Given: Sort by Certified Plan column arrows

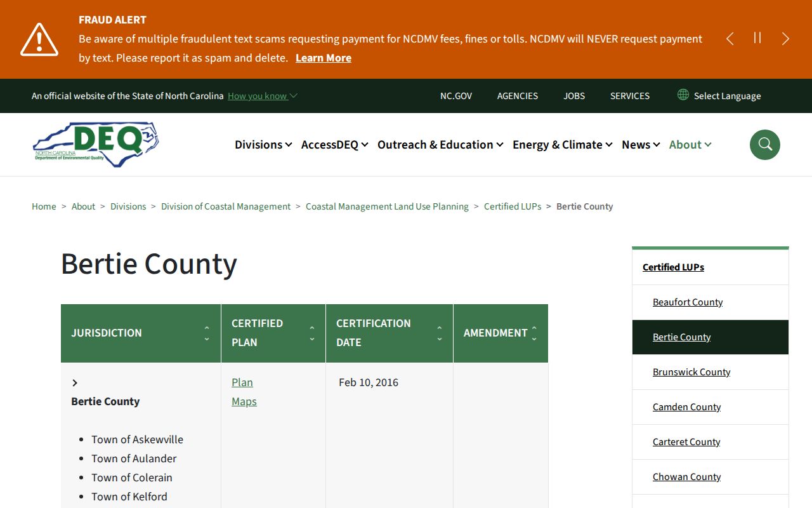Looking at the screenshot, I should [312, 333].
